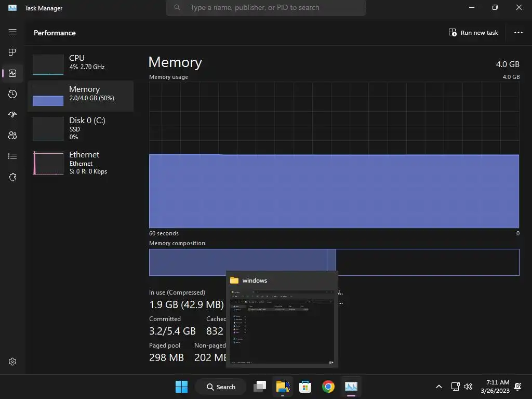This screenshot has width=532, height=399.
Task: Open Microsoft Store from taskbar
Action: [305, 387]
